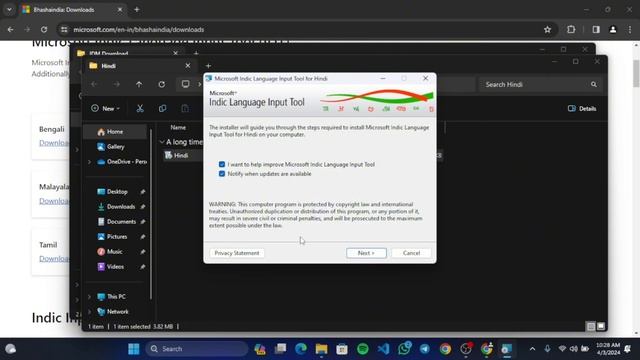Bookmark this page with the star icon
The image size is (640, 360).
(x=547, y=29)
